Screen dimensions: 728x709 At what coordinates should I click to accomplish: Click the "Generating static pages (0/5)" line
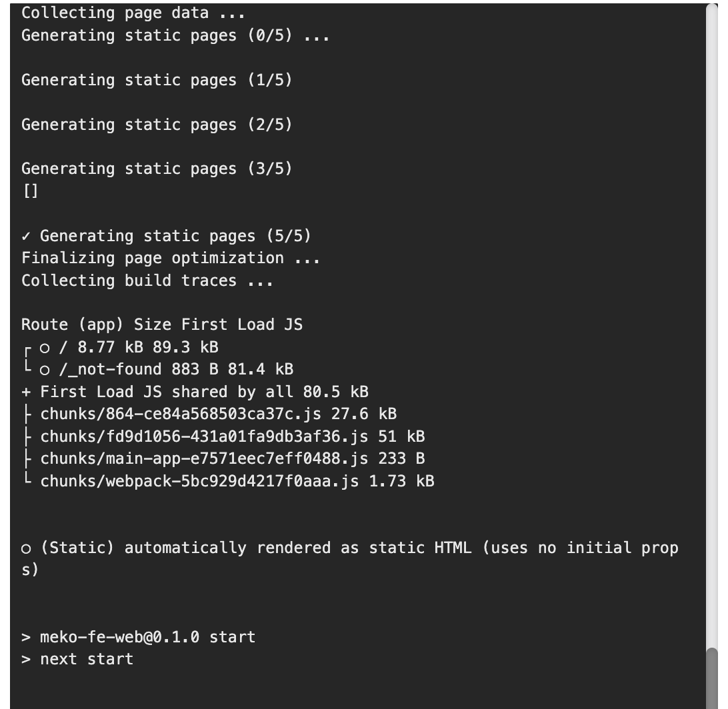point(175,35)
